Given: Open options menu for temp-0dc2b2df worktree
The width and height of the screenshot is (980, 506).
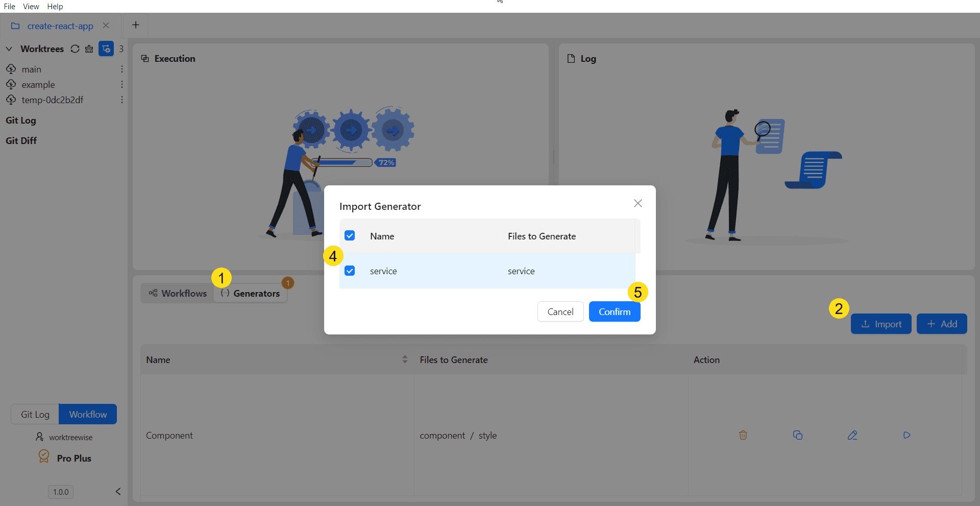Looking at the screenshot, I should 121,100.
